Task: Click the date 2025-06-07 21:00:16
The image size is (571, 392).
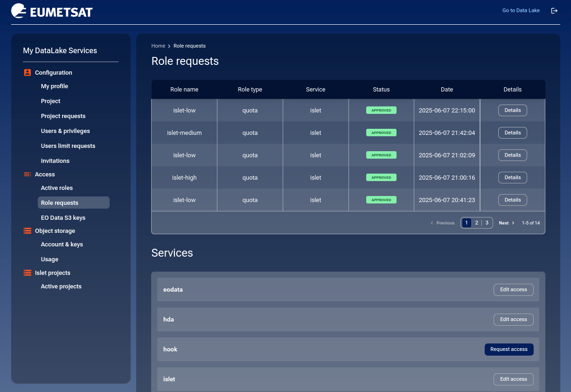Action: pyautogui.click(x=447, y=178)
